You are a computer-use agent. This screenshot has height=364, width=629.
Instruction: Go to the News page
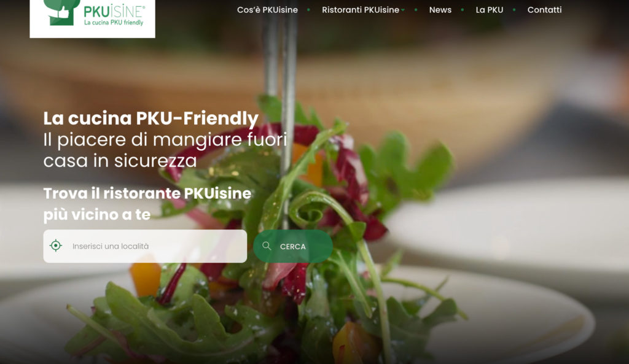tap(440, 10)
